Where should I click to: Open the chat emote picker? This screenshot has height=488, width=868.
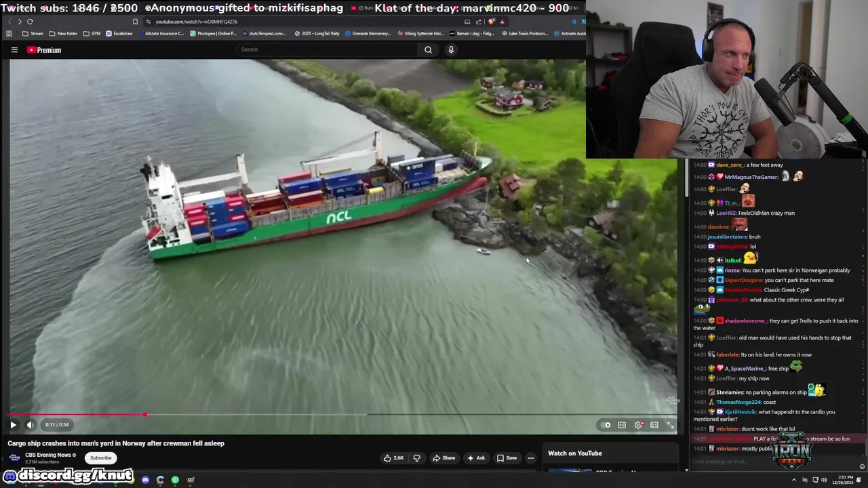click(x=862, y=466)
